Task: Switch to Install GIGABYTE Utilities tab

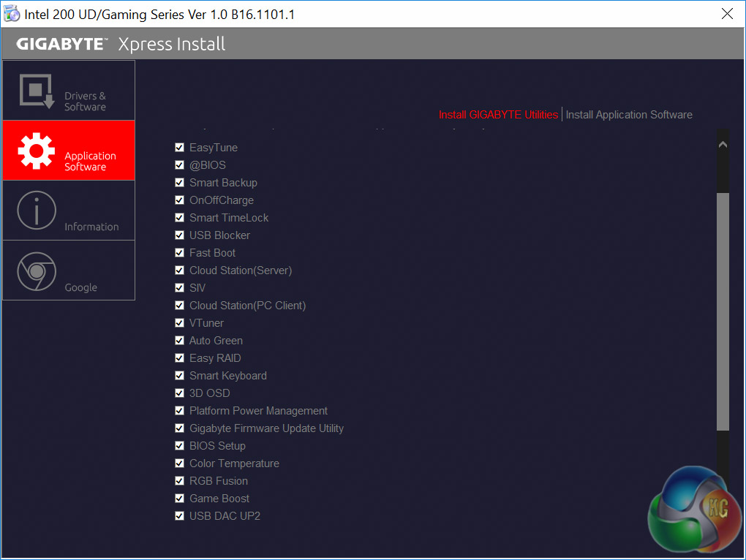Action: pyautogui.click(x=498, y=115)
